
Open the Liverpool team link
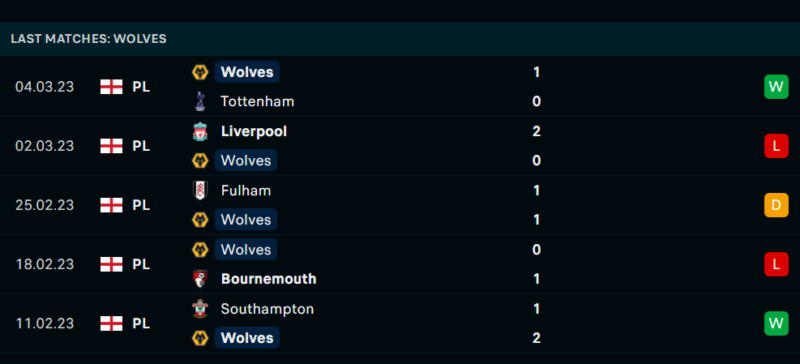[x=254, y=131]
